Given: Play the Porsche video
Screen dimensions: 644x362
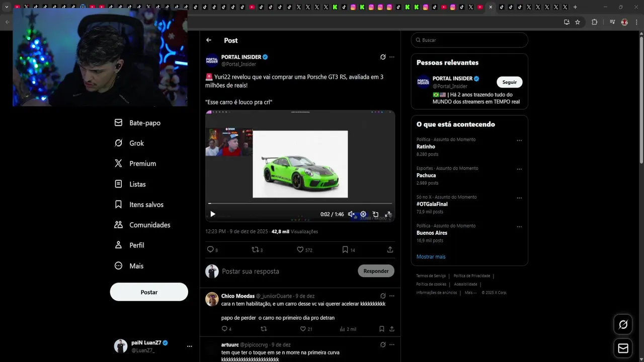Looking at the screenshot, I should click(212, 214).
